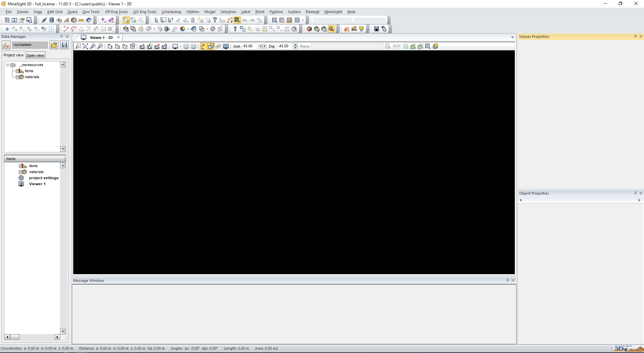
Task: Select the yellow ruler measure tool
Action: [x=81, y=20]
